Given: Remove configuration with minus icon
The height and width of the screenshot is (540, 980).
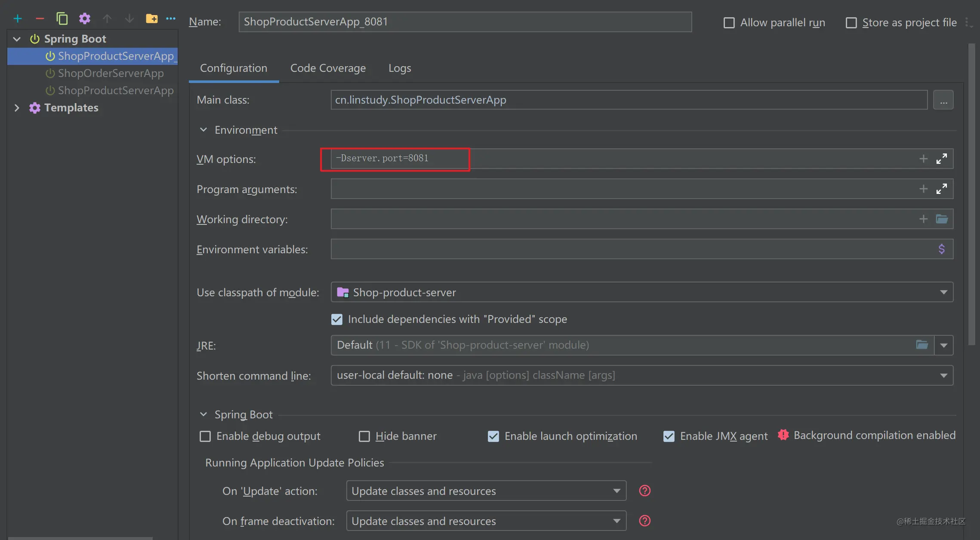Looking at the screenshot, I should coord(40,18).
